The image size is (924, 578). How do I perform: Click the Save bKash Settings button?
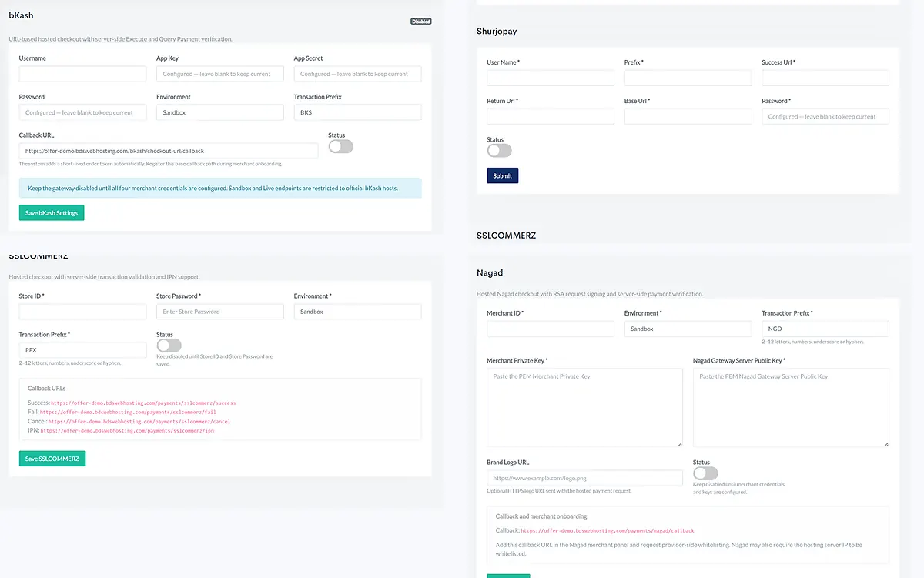(52, 212)
